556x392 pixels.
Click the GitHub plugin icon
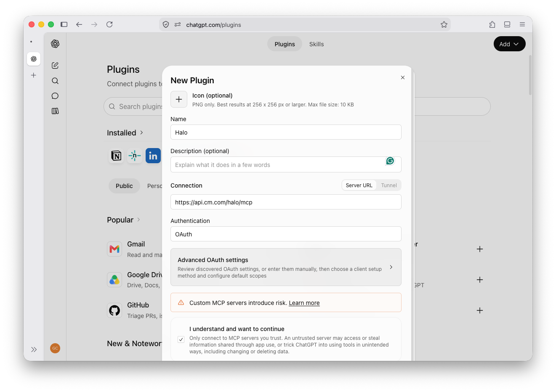[114, 310]
